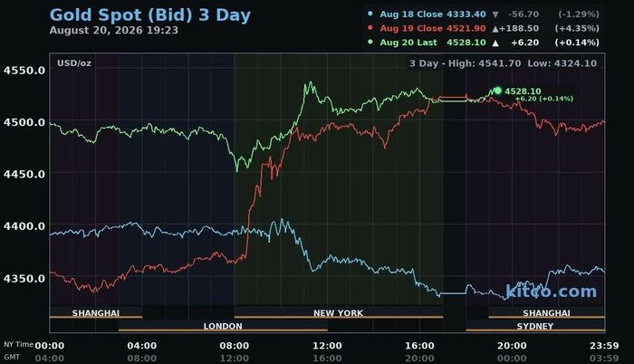This screenshot has height=364, width=634.
Task: Click the red Aug 19 Close legend dot
Action: 370,28
